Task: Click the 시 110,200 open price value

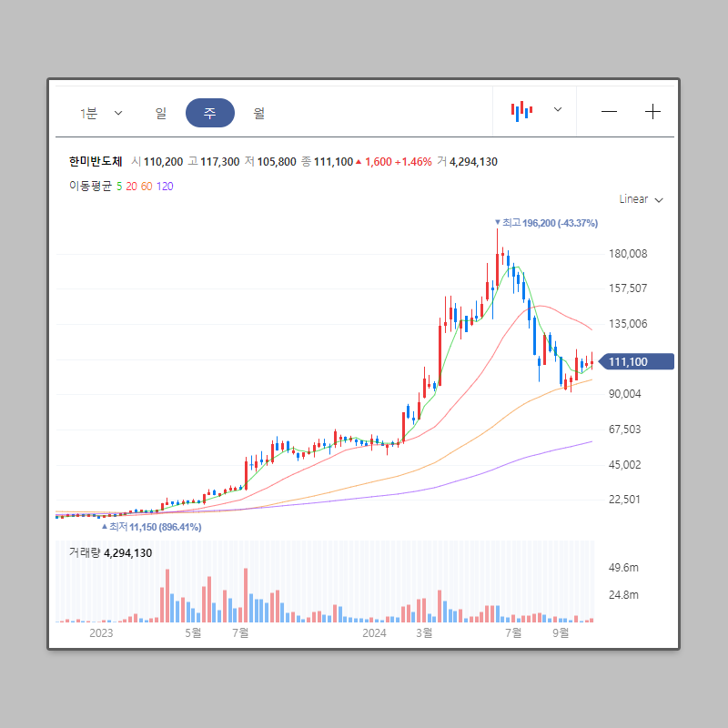Action: 157,162
